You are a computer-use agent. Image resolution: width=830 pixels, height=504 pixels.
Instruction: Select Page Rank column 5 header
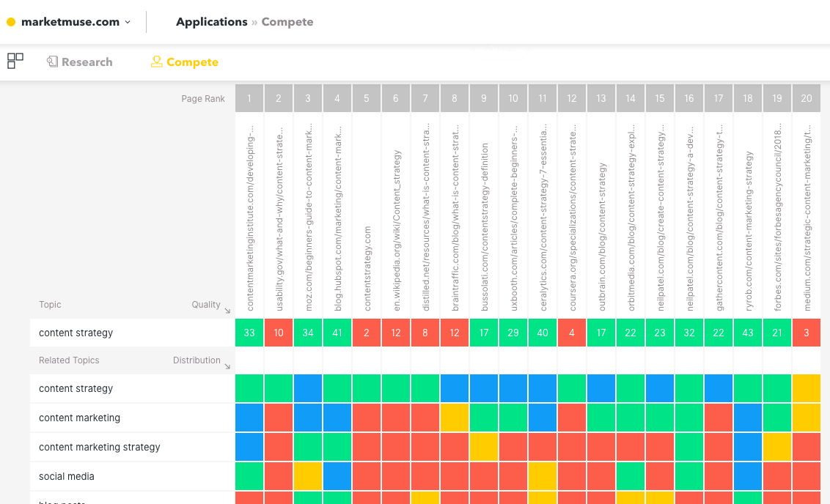[x=367, y=98]
